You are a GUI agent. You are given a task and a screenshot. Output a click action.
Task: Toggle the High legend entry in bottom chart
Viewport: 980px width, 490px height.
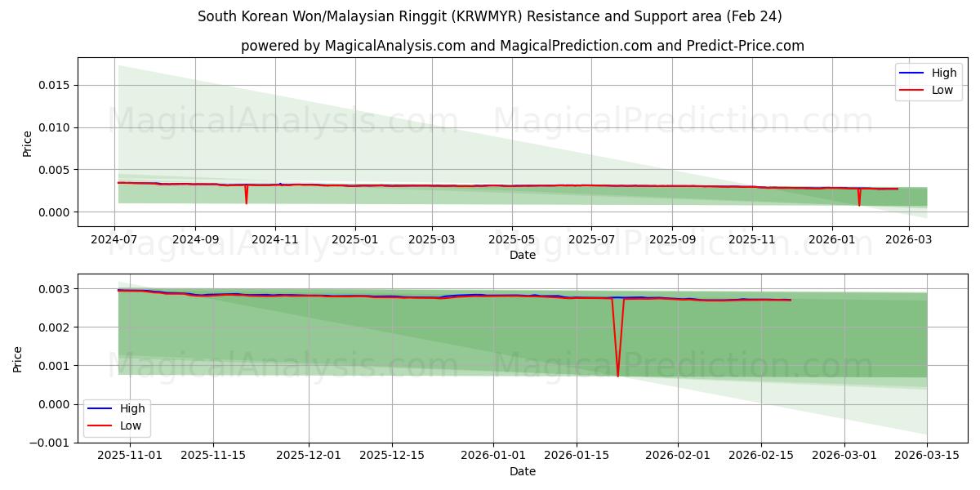pos(133,408)
